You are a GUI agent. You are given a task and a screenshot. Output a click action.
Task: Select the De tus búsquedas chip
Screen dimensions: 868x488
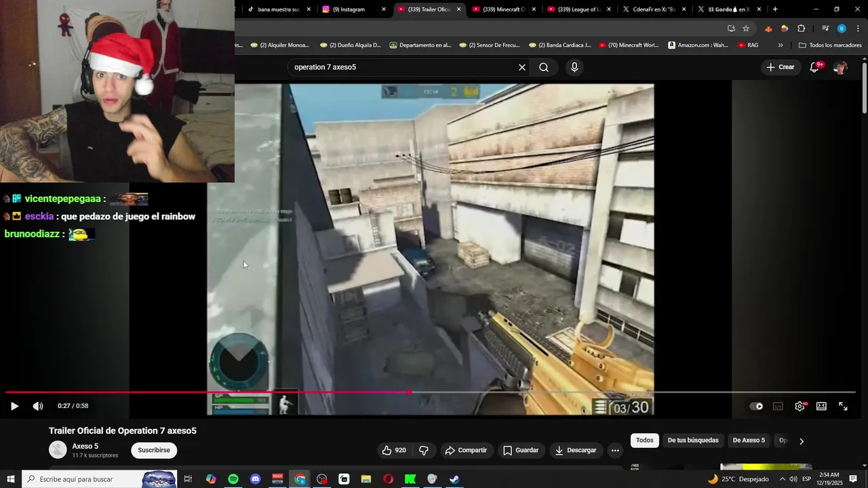point(693,441)
